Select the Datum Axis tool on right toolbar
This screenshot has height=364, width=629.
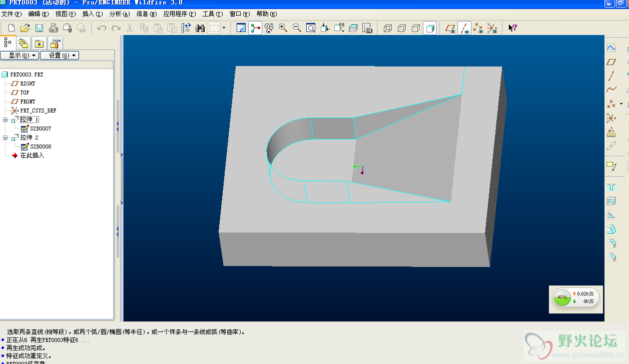coord(611,76)
